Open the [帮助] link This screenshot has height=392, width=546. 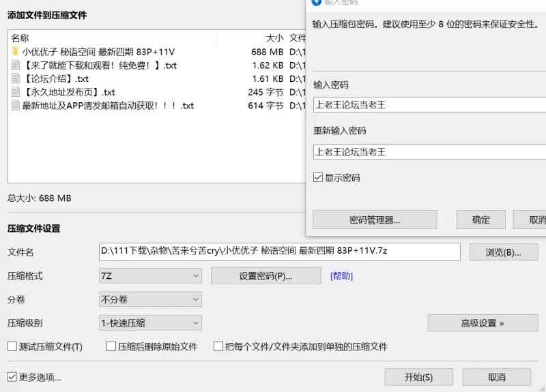[x=342, y=276]
